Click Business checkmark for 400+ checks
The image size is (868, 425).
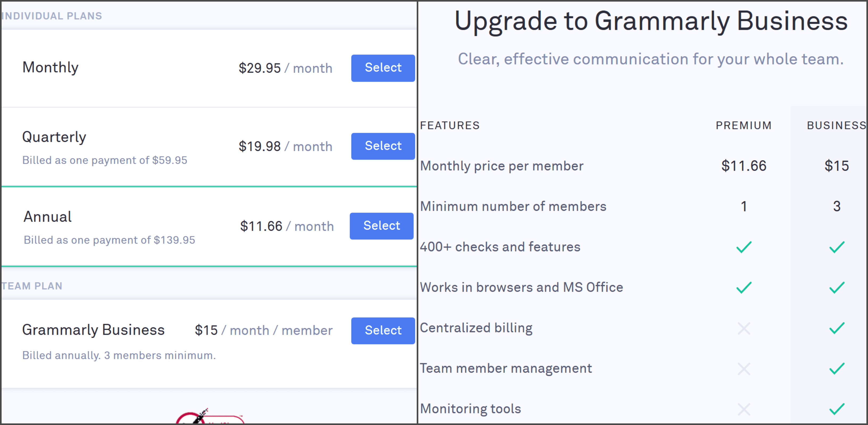coord(837,247)
